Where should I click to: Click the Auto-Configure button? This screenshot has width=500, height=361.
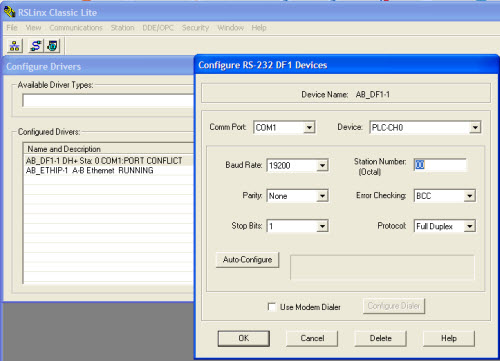(x=247, y=260)
